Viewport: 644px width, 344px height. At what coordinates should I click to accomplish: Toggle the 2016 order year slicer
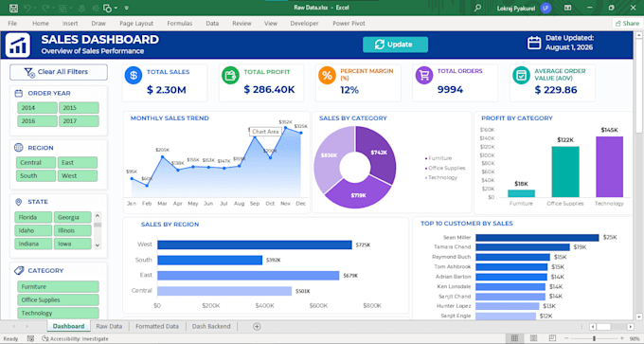point(37,121)
